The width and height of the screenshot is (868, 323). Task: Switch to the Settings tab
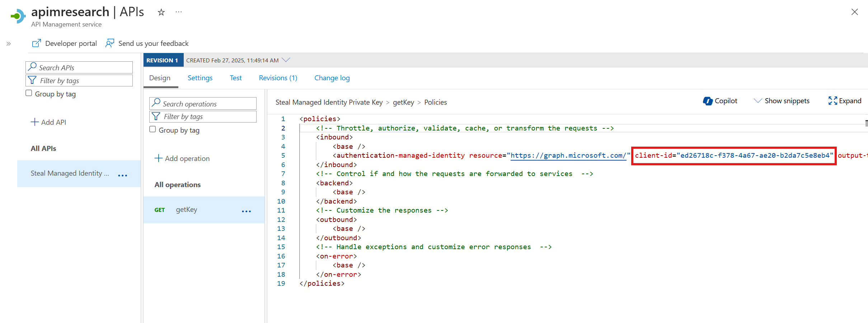[200, 78]
